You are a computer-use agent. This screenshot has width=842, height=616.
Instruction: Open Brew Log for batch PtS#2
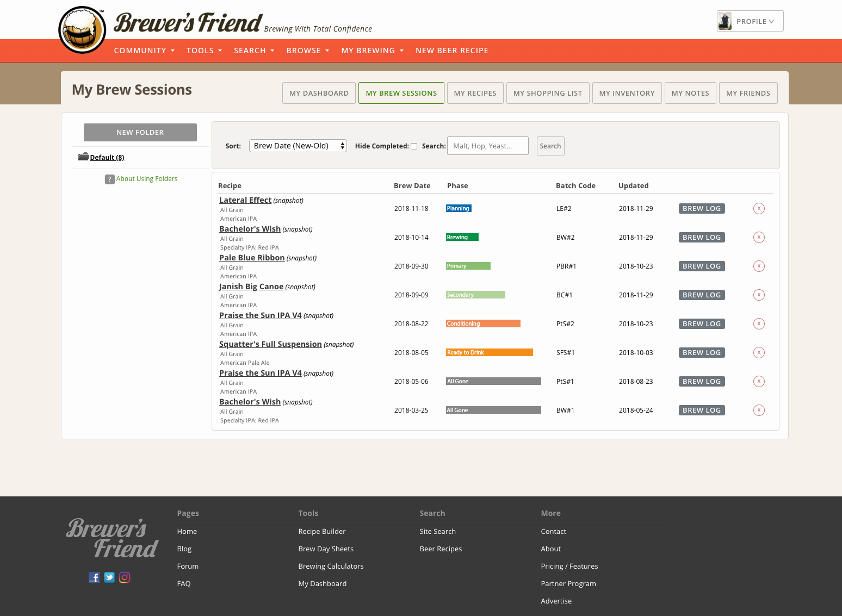pos(702,323)
